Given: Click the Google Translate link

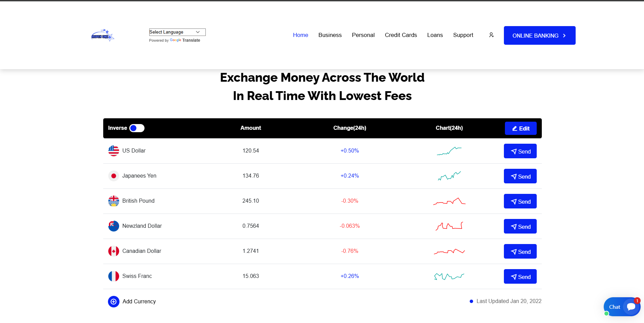Looking at the screenshot, I should (x=185, y=40).
